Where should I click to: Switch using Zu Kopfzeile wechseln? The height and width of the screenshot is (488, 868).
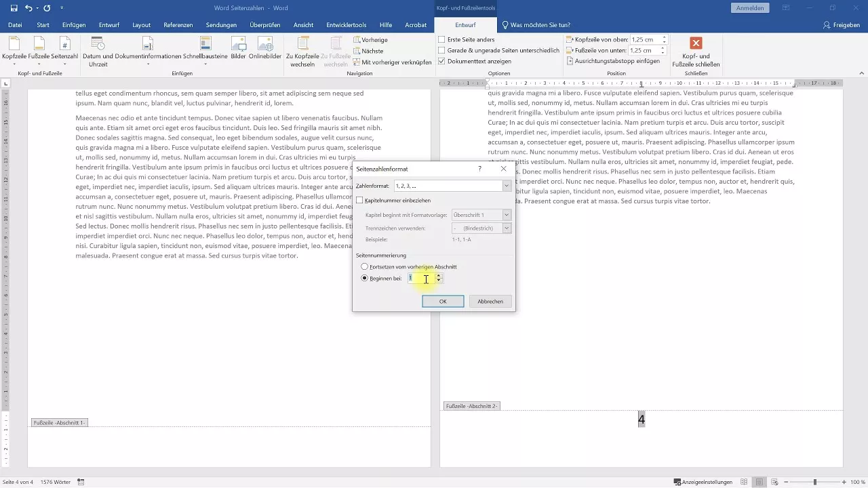point(302,51)
